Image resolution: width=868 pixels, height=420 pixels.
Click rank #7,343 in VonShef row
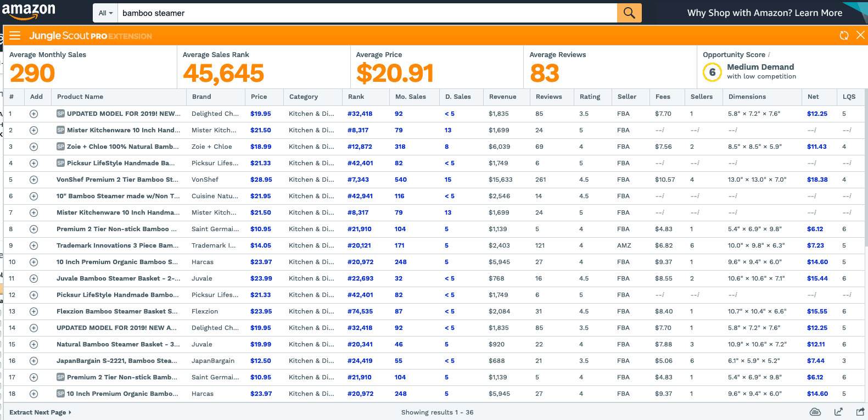pyautogui.click(x=358, y=180)
